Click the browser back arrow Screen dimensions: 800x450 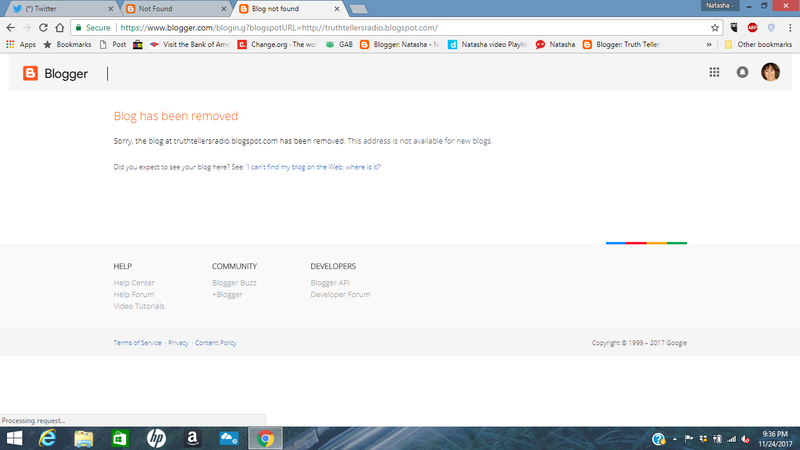pyautogui.click(x=11, y=28)
